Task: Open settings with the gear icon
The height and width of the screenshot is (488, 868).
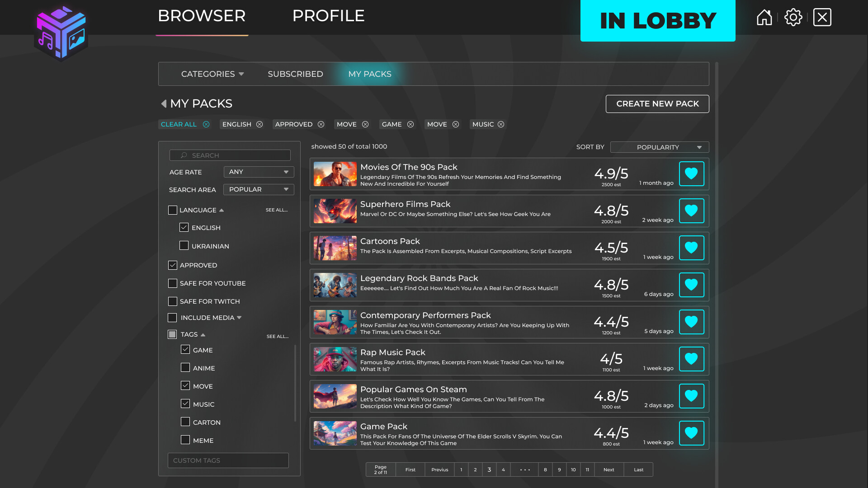Action: pos(793,17)
